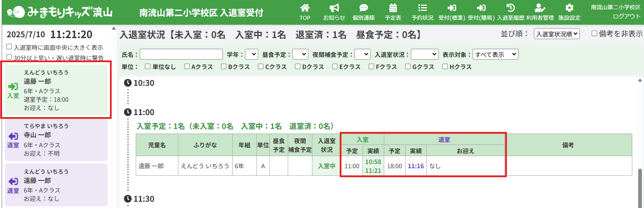Click the 氏名 search input field
The width and height of the screenshot is (644, 208).
point(181,54)
